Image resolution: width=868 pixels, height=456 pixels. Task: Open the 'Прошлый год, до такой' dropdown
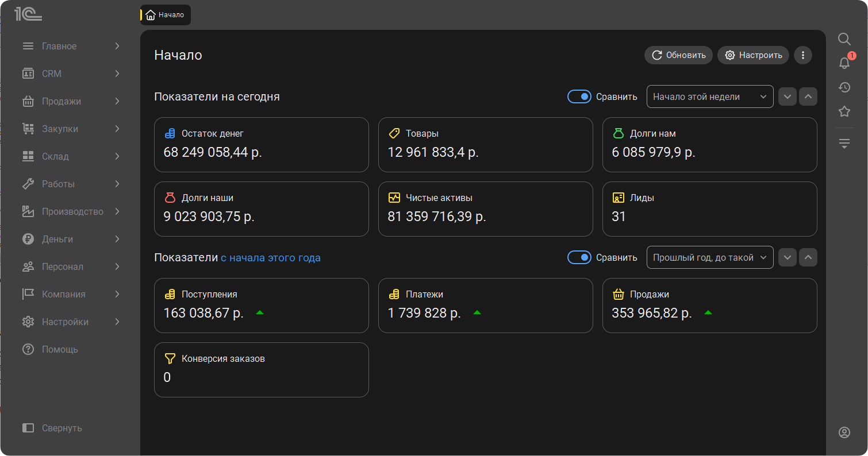709,257
